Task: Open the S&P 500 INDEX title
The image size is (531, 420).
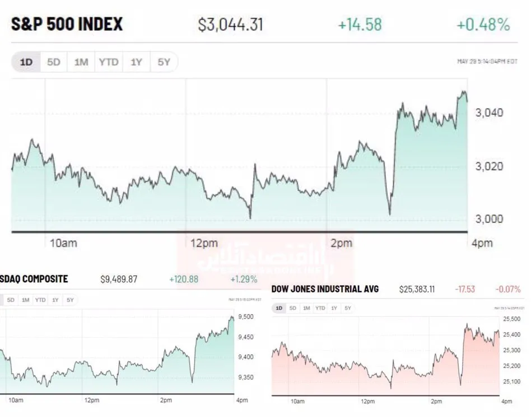Action: click(67, 24)
